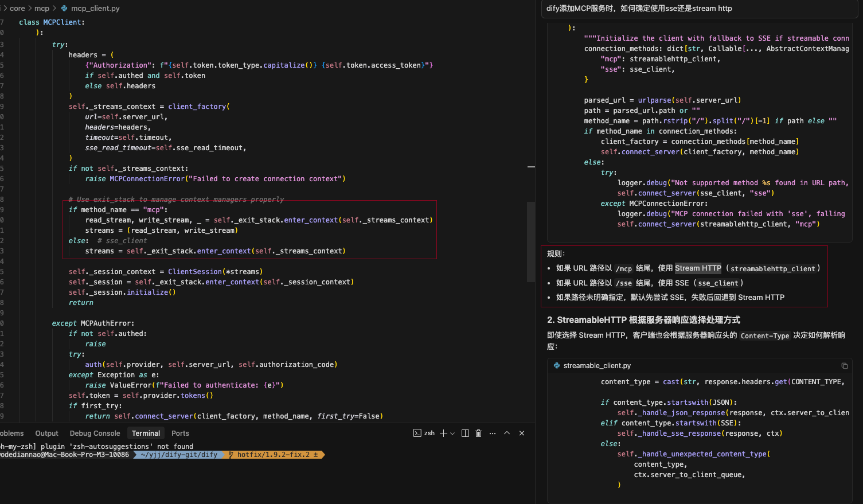Click the '/mcp' inline code
Screen dimensions: 863x504
click(624, 269)
